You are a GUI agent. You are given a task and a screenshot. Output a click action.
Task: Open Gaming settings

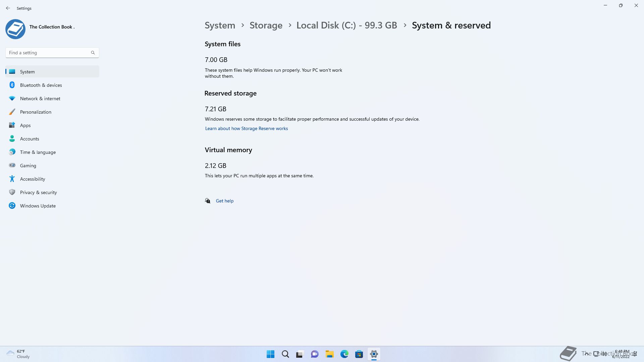click(x=28, y=166)
